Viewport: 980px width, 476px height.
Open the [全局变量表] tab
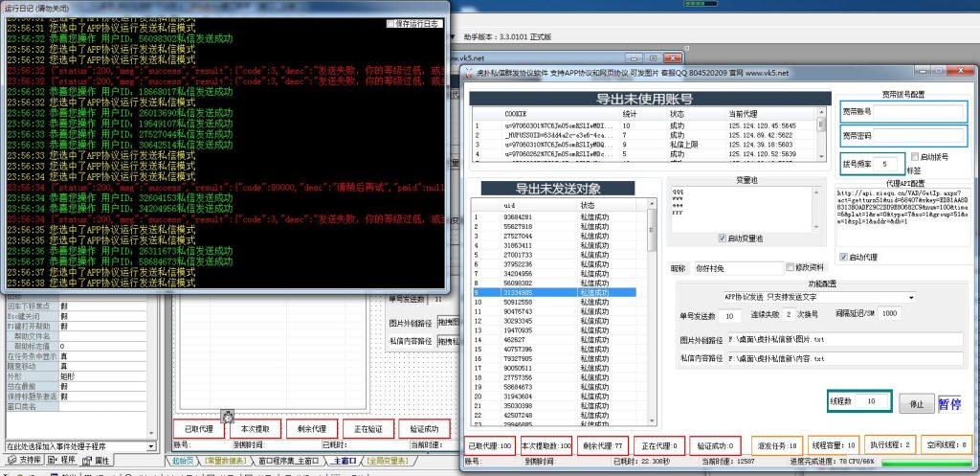point(388,461)
